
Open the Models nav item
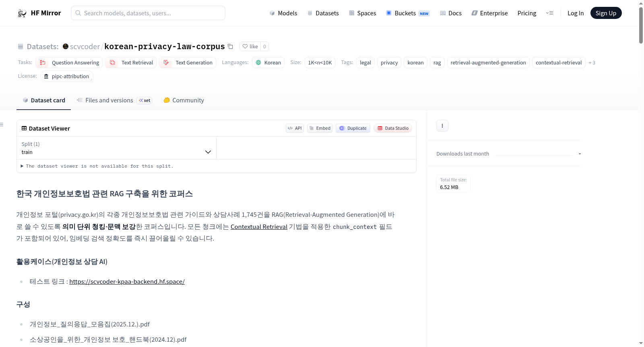pyautogui.click(x=283, y=13)
